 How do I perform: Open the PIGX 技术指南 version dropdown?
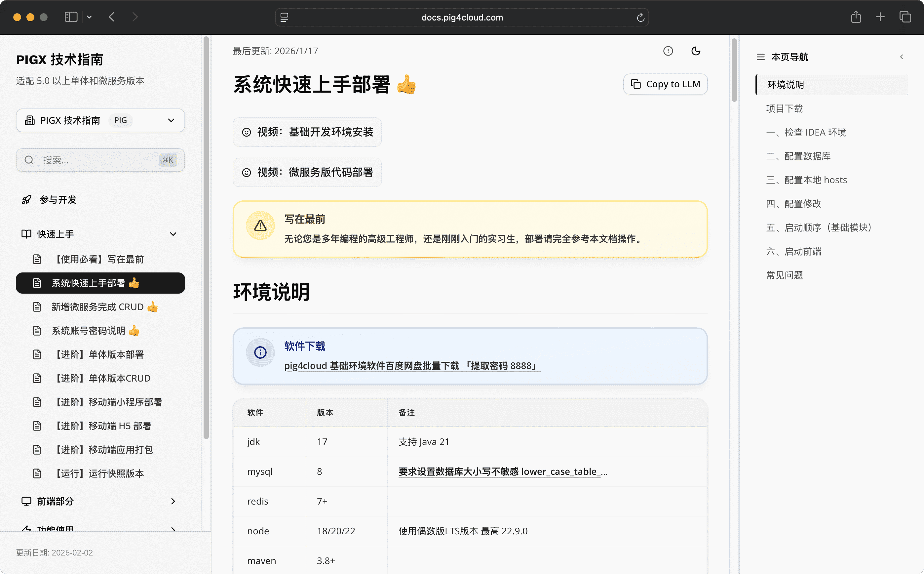(100, 120)
